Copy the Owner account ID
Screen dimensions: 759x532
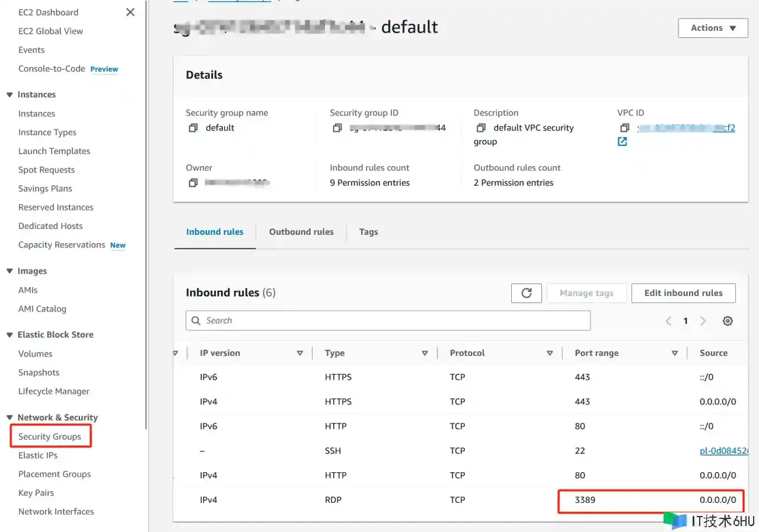click(193, 183)
